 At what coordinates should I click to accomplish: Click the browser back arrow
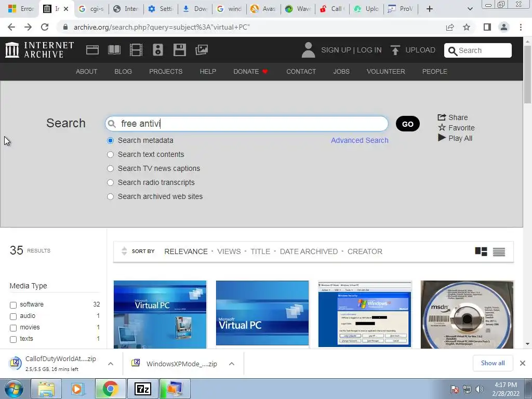tap(11, 27)
